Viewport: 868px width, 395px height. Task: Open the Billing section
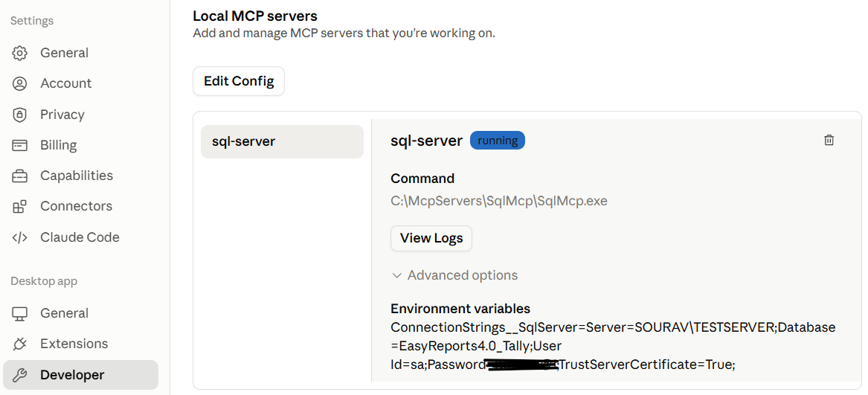(x=81, y=145)
